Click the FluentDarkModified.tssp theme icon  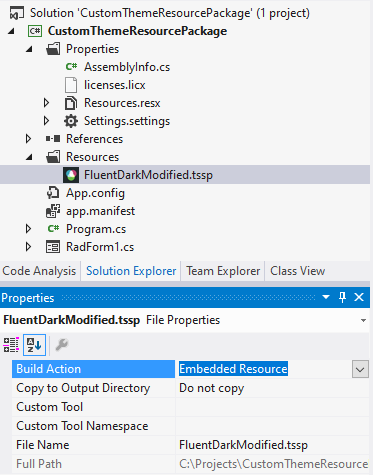pyautogui.click(x=71, y=175)
